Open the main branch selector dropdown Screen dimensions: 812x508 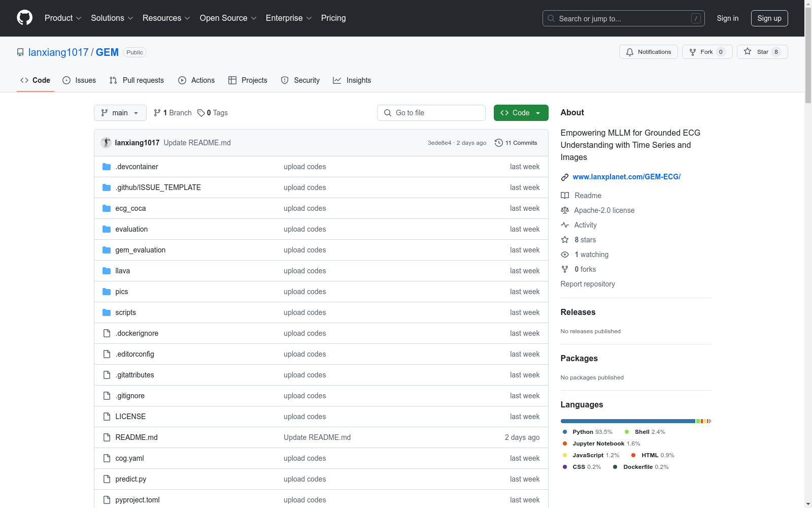[120, 113]
